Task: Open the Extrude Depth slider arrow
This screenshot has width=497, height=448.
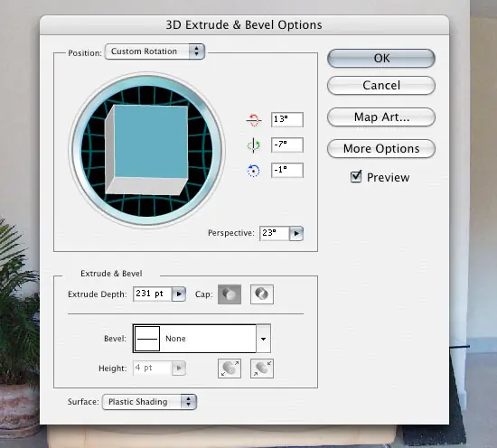Action: 179,294
